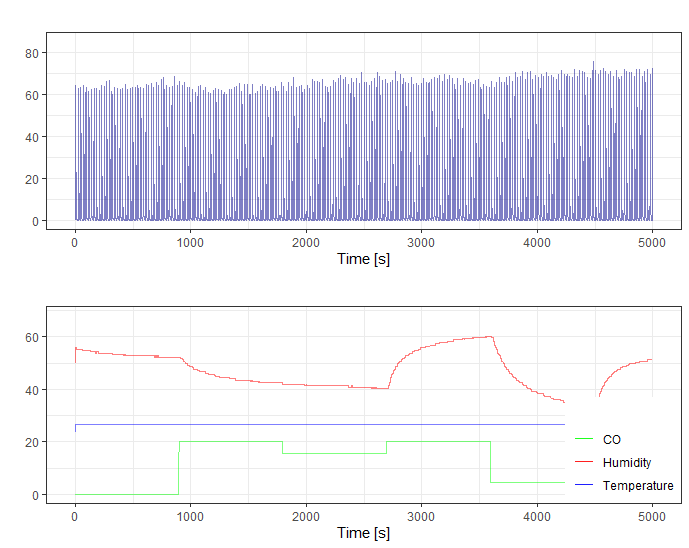Click the 3000 x-axis tick of top plot
689x548 pixels.
coord(421,242)
